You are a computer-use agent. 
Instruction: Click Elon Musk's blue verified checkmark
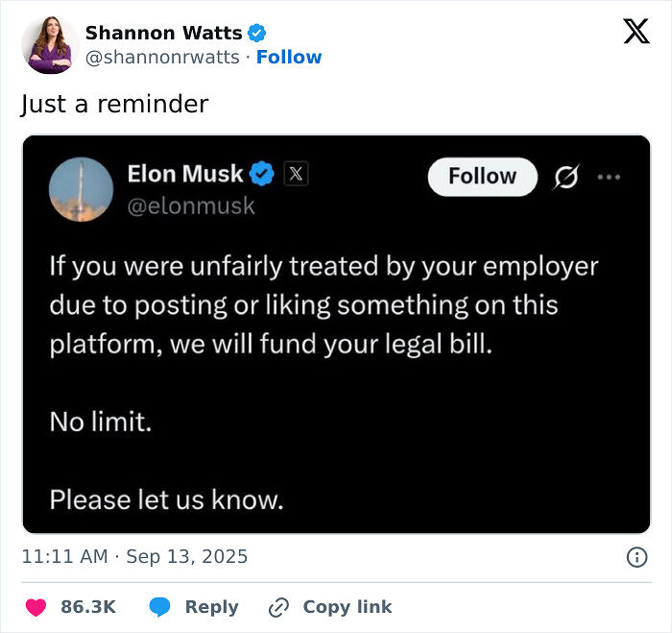click(x=262, y=174)
